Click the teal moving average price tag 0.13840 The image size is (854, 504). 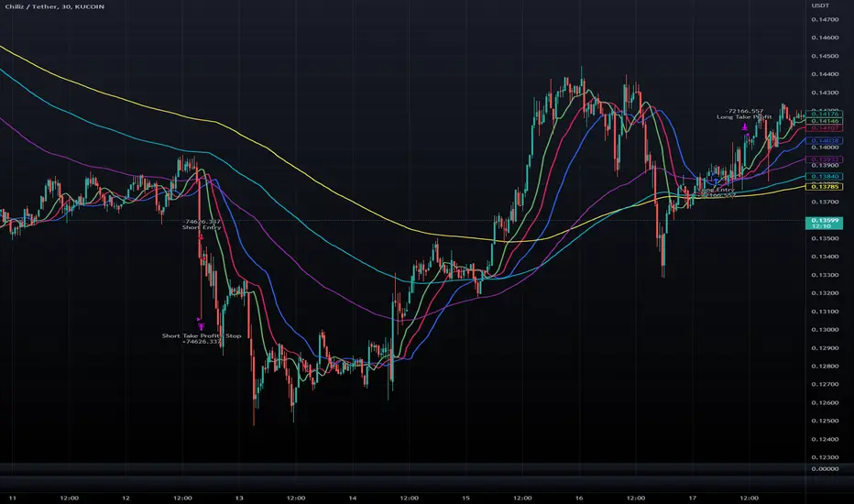(824, 177)
